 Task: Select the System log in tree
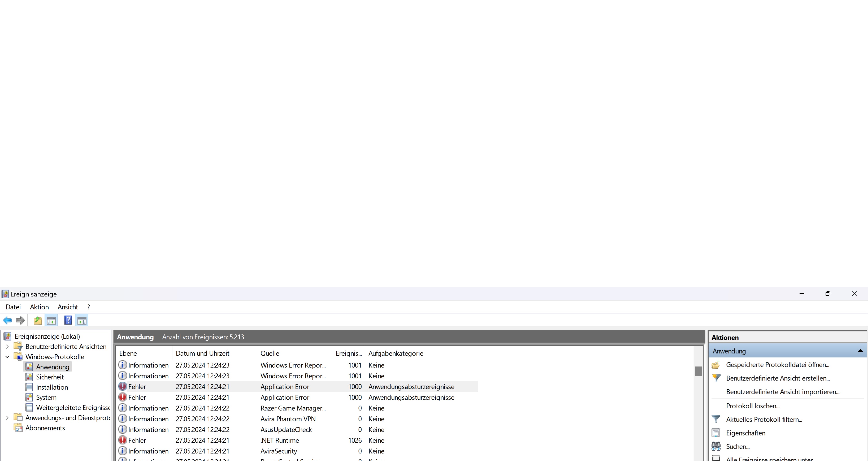pos(46,397)
